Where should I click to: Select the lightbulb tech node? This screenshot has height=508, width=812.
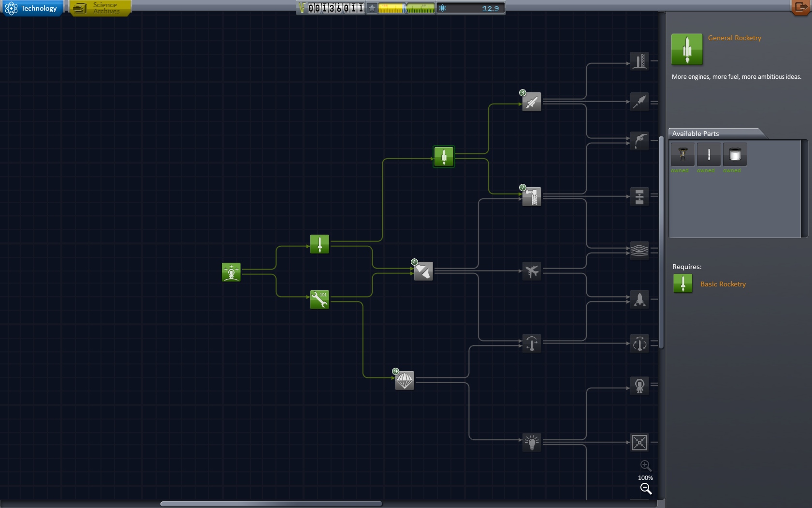(x=532, y=442)
